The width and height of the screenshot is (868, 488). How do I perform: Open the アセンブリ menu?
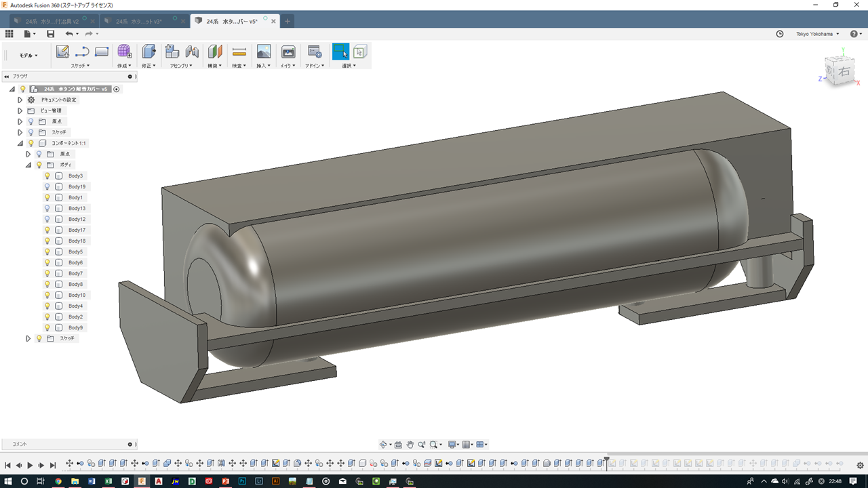[181, 66]
